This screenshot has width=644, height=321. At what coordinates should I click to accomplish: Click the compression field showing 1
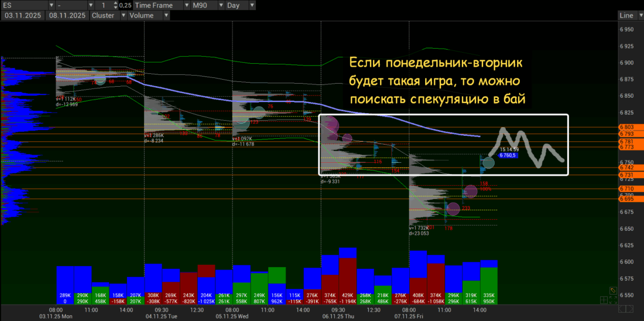click(104, 5)
